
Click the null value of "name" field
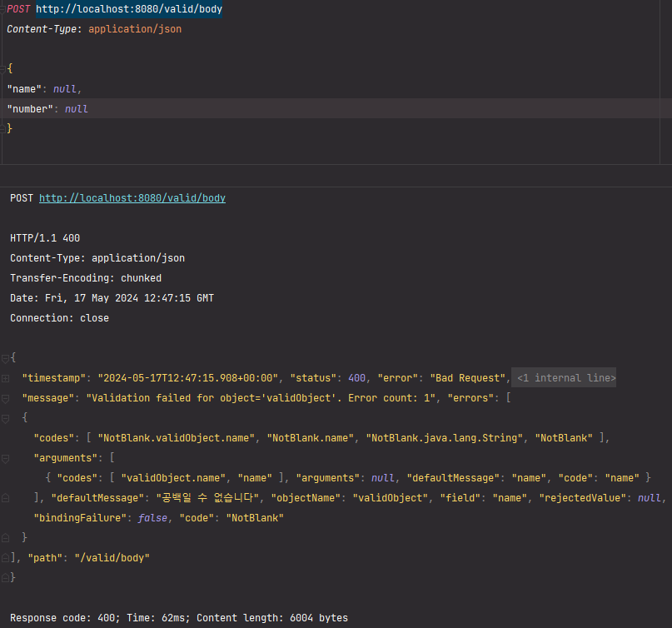pyautogui.click(x=65, y=89)
